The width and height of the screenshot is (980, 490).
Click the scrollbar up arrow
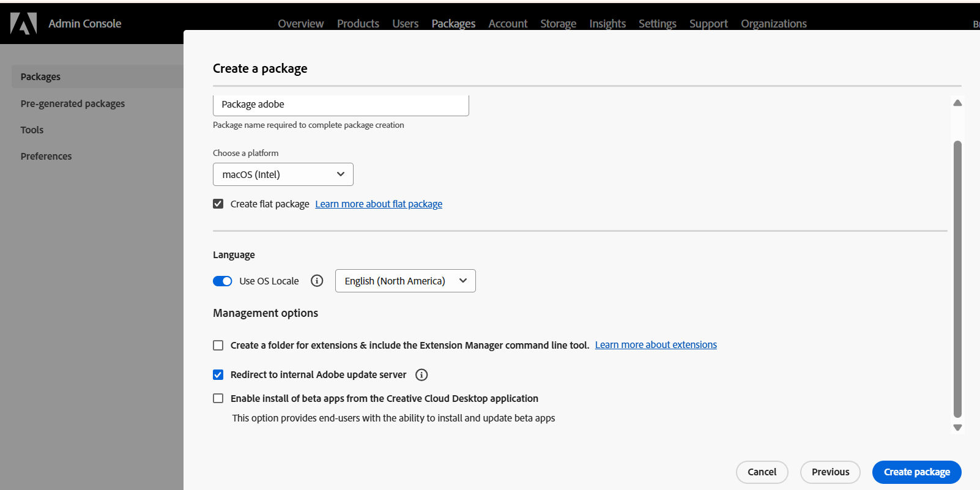point(957,103)
